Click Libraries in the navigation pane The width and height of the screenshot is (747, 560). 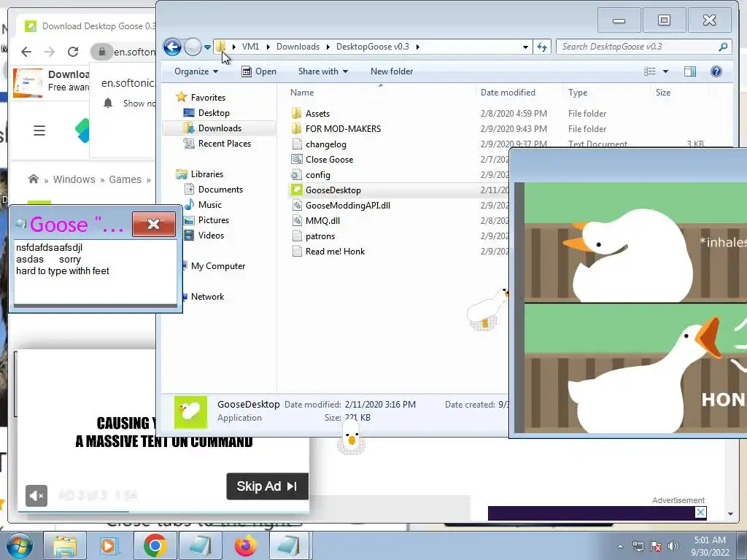(x=206, y=174)
